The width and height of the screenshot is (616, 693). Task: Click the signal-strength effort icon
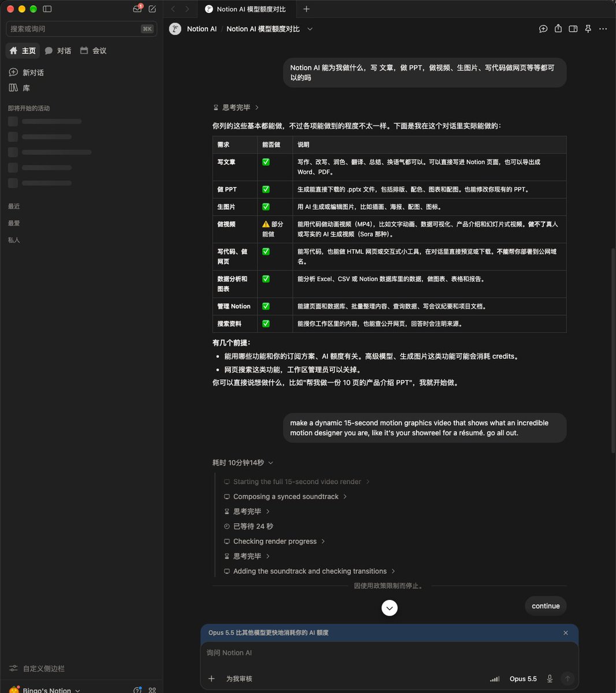[x=495, y=679]
